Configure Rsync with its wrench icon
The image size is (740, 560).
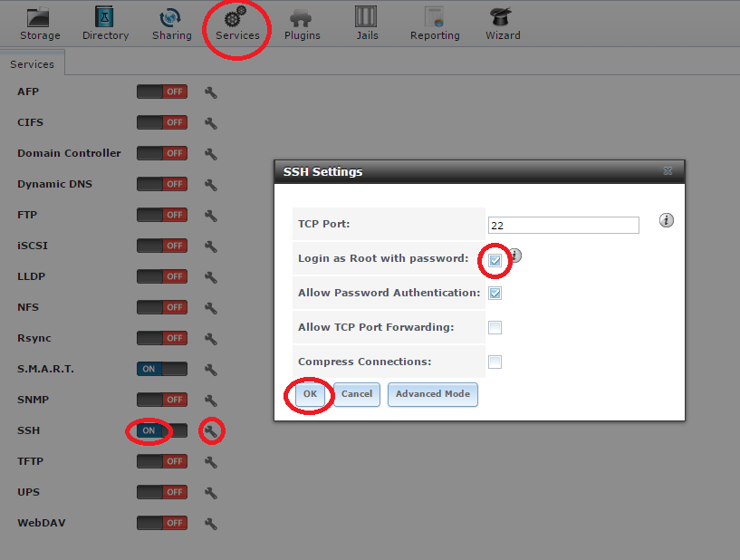point(211,339)
